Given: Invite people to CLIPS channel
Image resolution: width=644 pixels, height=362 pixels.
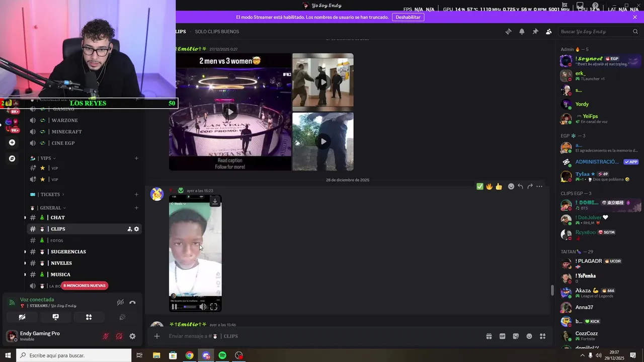Looking at the screenshot, I should tap(129, 229).
